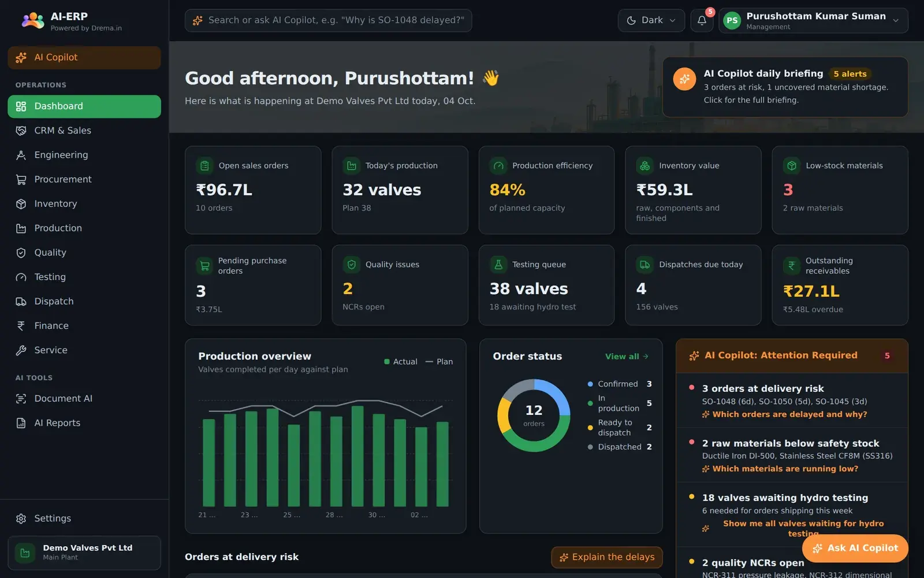Click the Quality issues shield icon
The image size is (924, 578).
pos(351,265)
